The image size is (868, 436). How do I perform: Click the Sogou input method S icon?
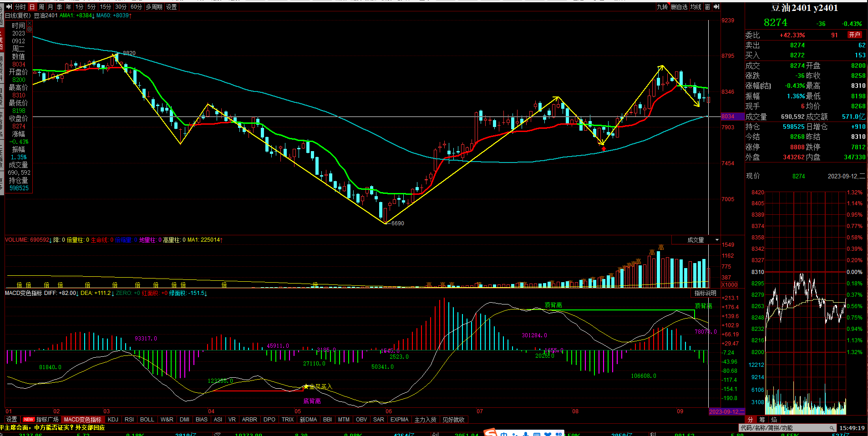(x=490, y=433)
